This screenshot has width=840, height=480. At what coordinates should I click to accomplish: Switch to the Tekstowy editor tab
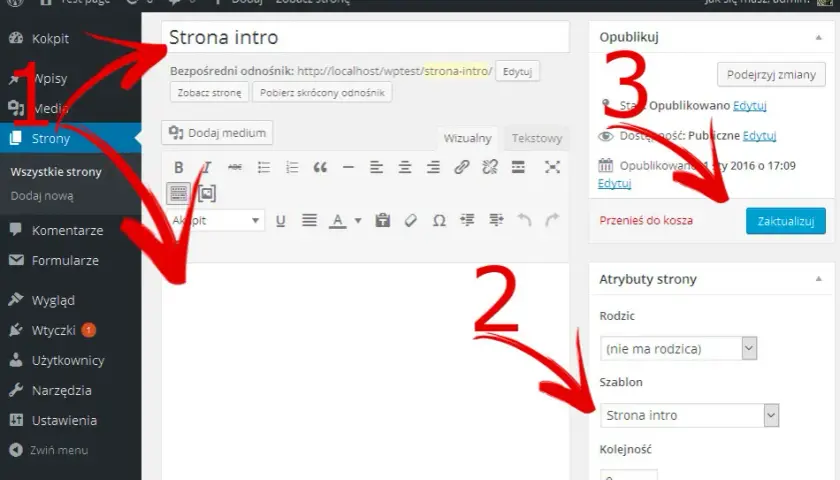coord(537,138)
